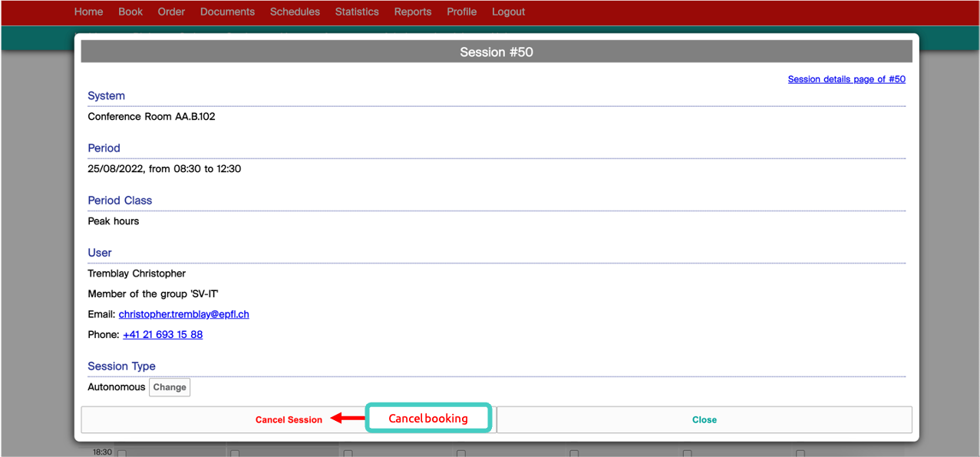Image resolution: width=980 pixels, height=457 pixels.
Task: Tick the last checkbox in the 18:30 row
Action: pyautogui.click(x=800, y=453)
